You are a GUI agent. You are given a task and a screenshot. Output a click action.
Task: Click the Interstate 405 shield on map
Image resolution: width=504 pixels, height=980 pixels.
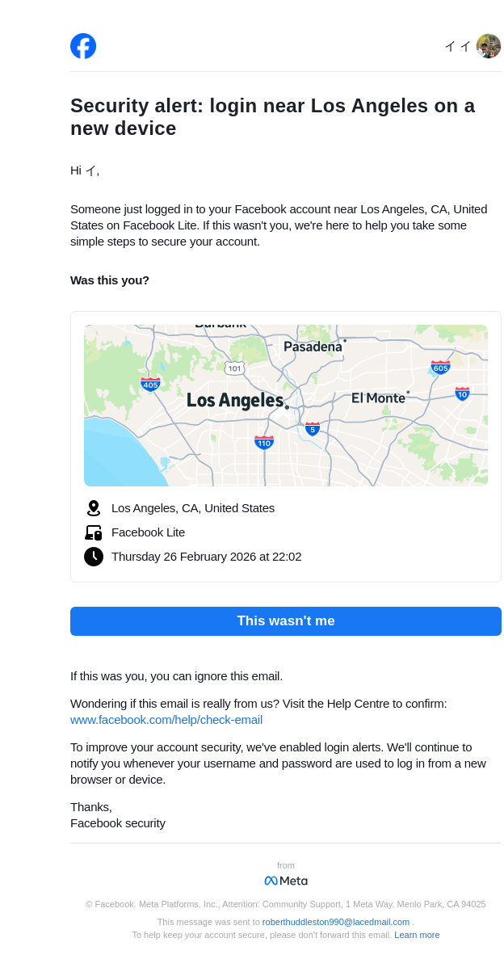coord(150,384)
